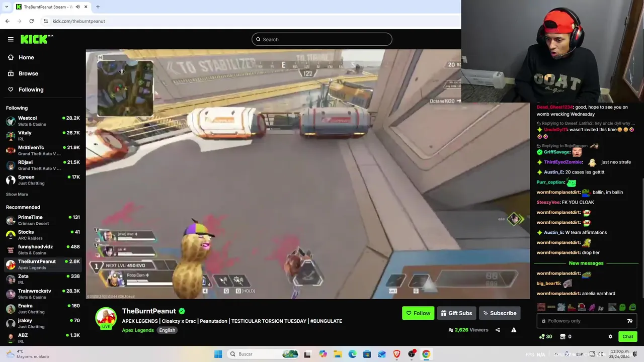The image size is (644, 362).
Task: Open Zeta IRL channel
Action: tap(43, 279)
